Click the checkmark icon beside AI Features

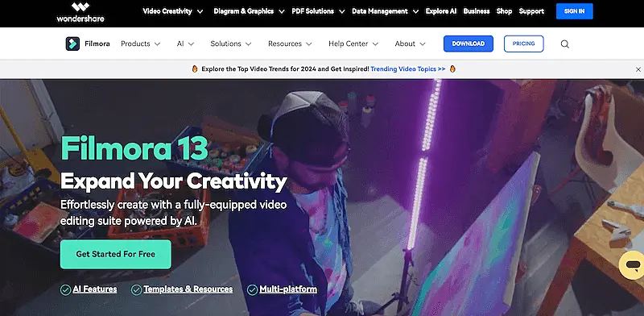tap(65, 290)
